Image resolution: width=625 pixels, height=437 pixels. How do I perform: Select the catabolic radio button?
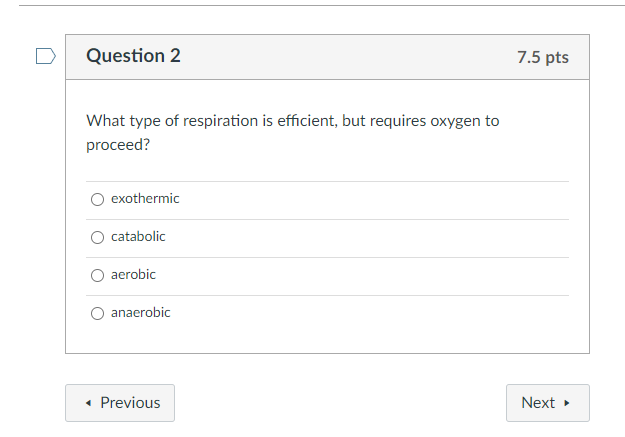coord(97,237)
